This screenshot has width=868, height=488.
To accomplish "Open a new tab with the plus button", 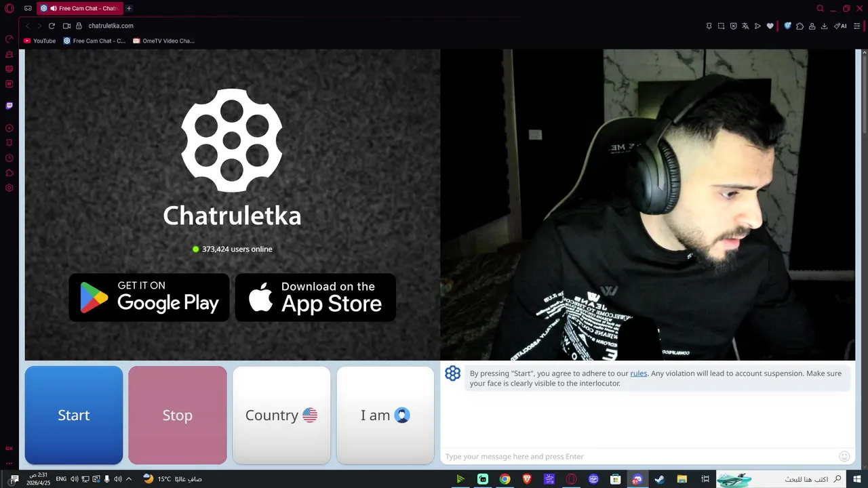I will [x=129, y=8].
